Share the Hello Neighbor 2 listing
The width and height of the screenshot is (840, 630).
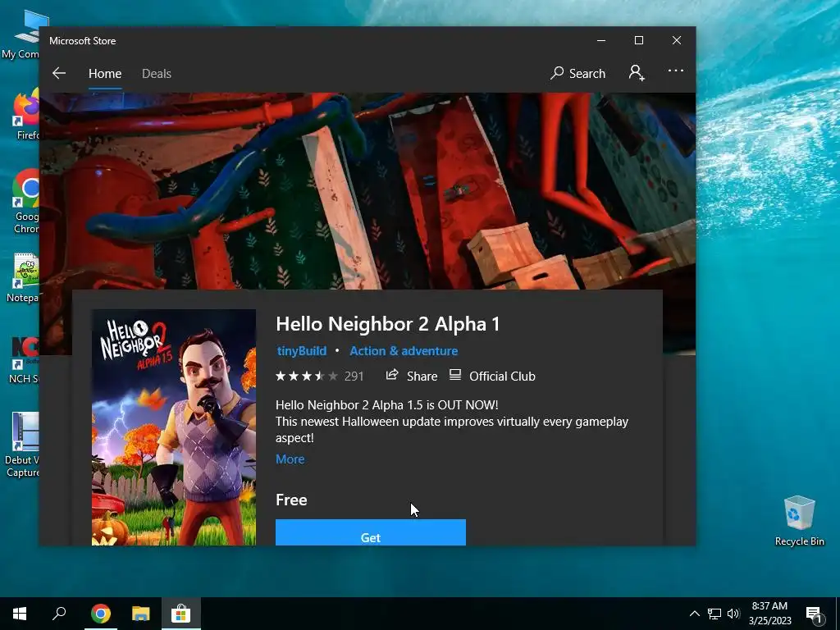pyautogui.click(x=412, y=376)
